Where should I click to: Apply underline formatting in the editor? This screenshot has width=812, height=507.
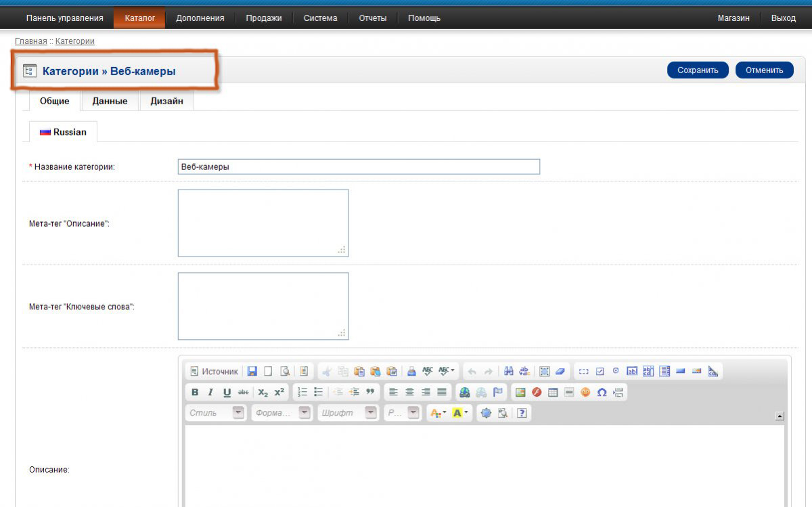tap(227, 392)
